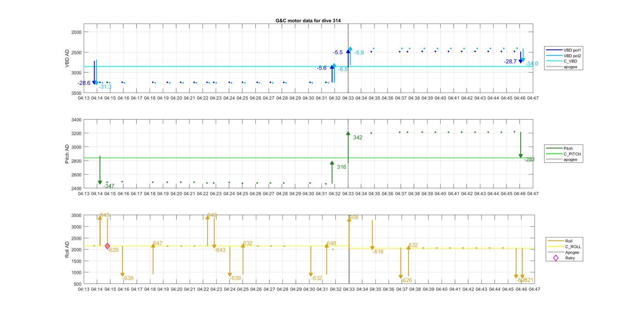Click the Retry diamond symbol in the Roll legend
644x319 pixels.
click(556, 258)
